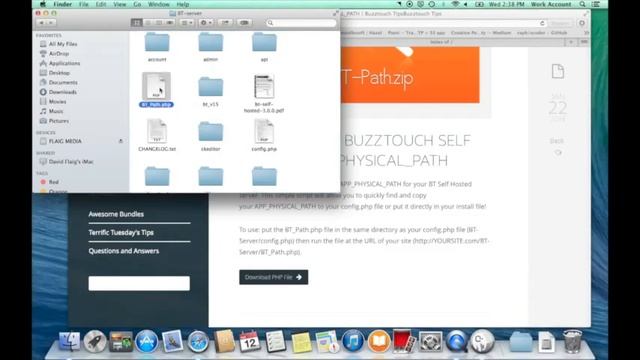This screenshot has width=640, height=360.
Task: Select the ckeditor folder
Action: pos(211,136)
